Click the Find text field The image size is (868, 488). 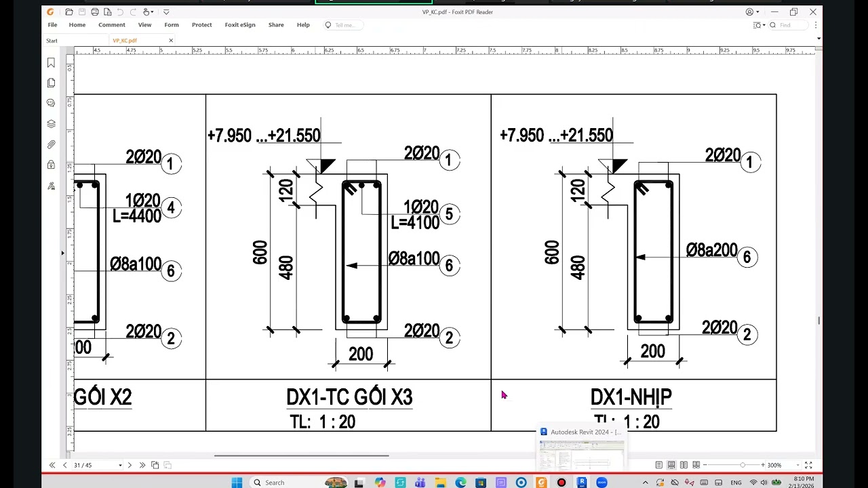pos(788,25)
